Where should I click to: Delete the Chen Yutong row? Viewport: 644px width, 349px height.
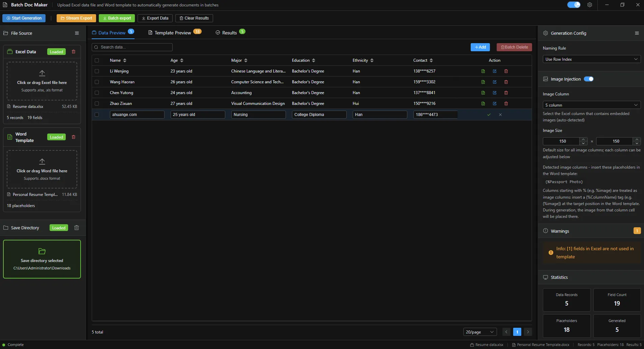pyautogui.click(x=506, y=93)
